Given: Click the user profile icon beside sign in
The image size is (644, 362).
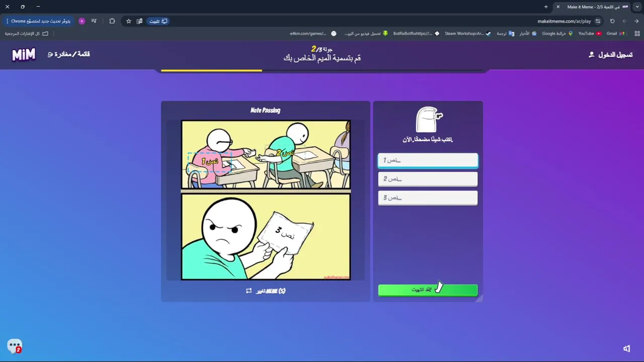Looking at the screenshot, I should pos(591,54).
